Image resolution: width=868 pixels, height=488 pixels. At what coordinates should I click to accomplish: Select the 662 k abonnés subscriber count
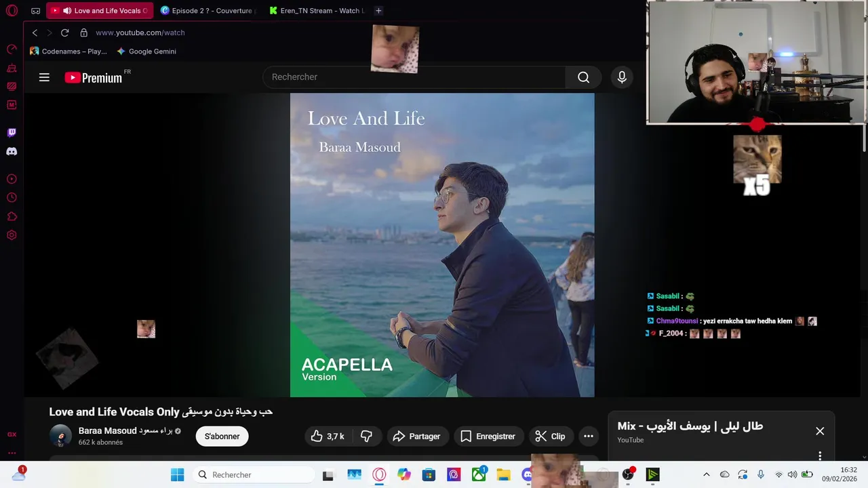click(x=100, y=443)
